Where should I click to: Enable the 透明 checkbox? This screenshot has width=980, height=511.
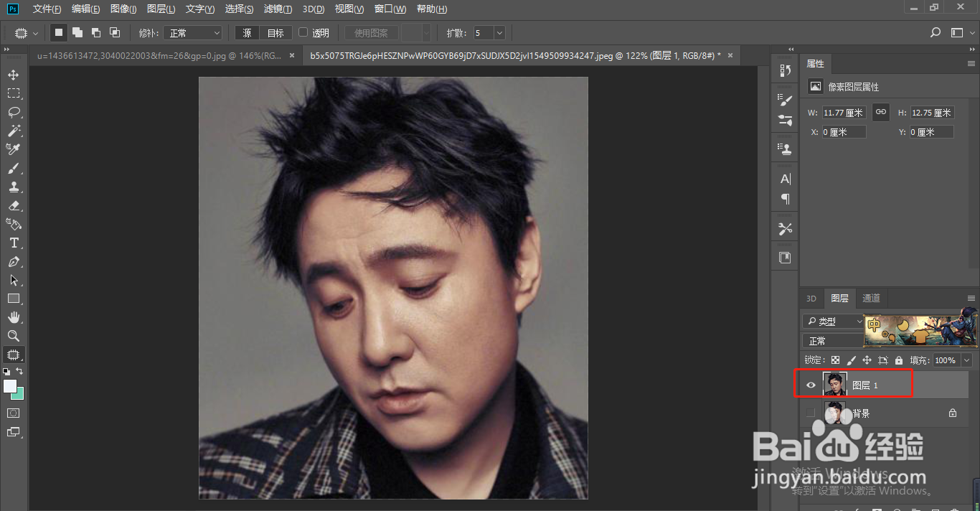click(303, 32)
